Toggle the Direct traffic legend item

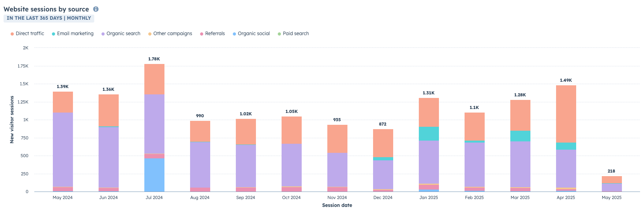click(x=27, y=34)
